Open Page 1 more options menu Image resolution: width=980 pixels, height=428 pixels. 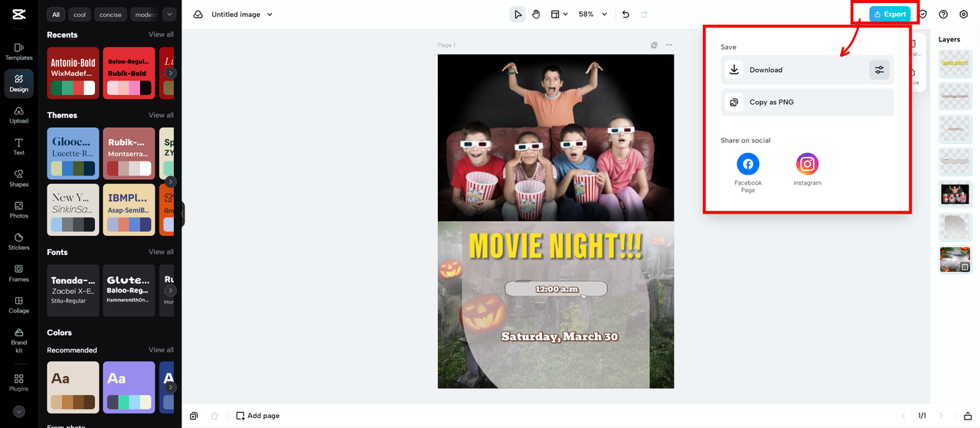click(x=669, y=45)
